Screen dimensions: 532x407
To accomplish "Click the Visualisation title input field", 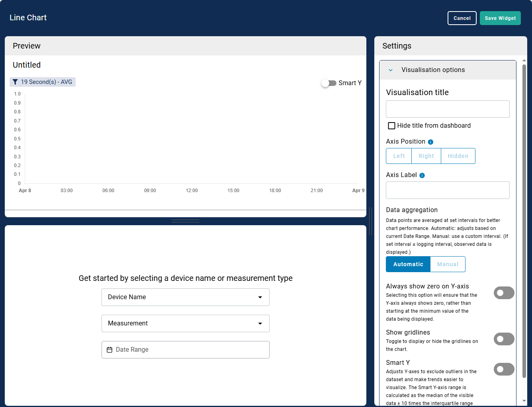I will (448, 109).
